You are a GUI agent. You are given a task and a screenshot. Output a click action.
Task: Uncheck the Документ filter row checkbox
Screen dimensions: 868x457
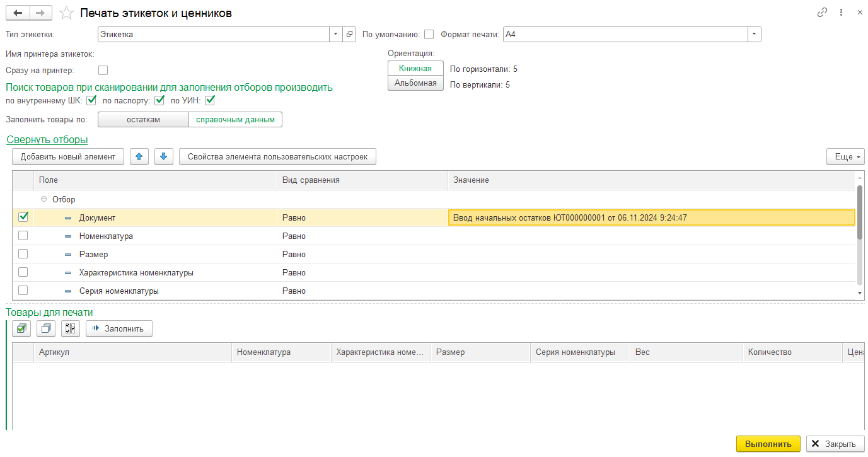pyautogui.click(x=23, y=217)
